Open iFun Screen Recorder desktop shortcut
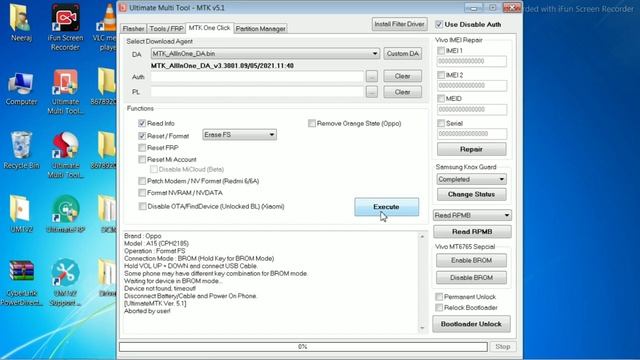The image size is (640, 360). [x=65, y=27]
